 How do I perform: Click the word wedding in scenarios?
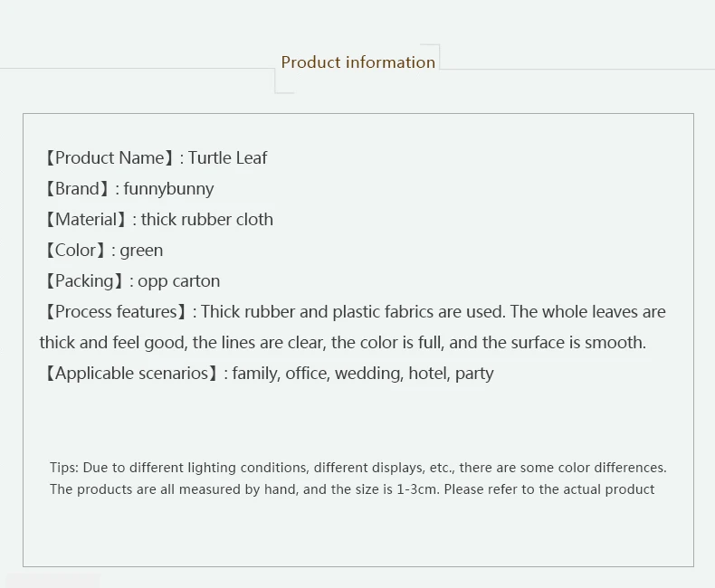click(x=369, y=374)
